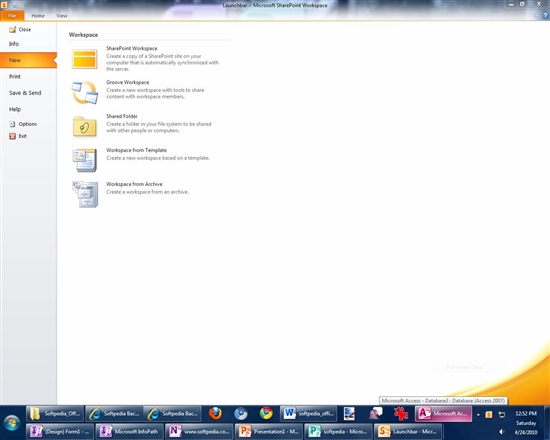Click the Groove Workspace icon
The width and height of the screenshot is (550, 440).
point(85,92)
